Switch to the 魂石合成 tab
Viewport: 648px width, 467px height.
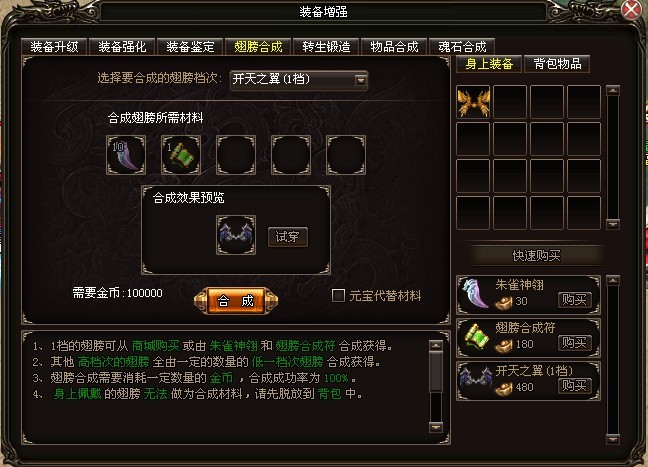(462, 47)
